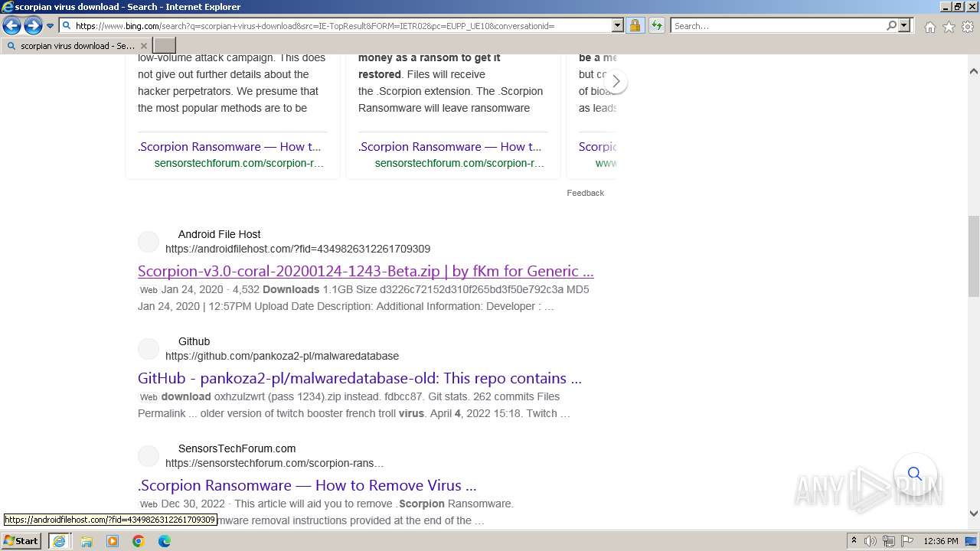Open File Explorer from the taskbar

[x=87, y=541]
